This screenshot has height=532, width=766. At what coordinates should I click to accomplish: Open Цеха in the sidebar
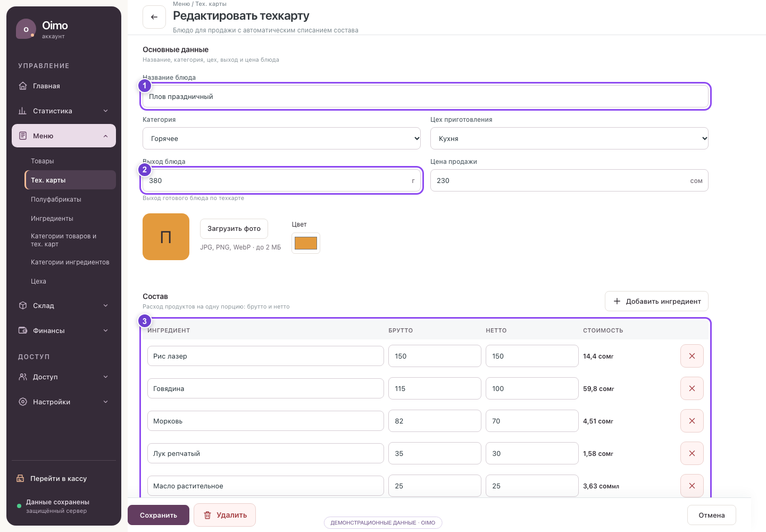70,281
